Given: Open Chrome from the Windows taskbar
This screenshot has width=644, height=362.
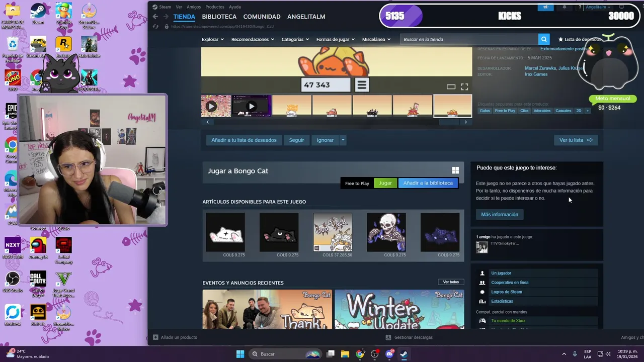Looking at the screenshot, I should [360, 354].
